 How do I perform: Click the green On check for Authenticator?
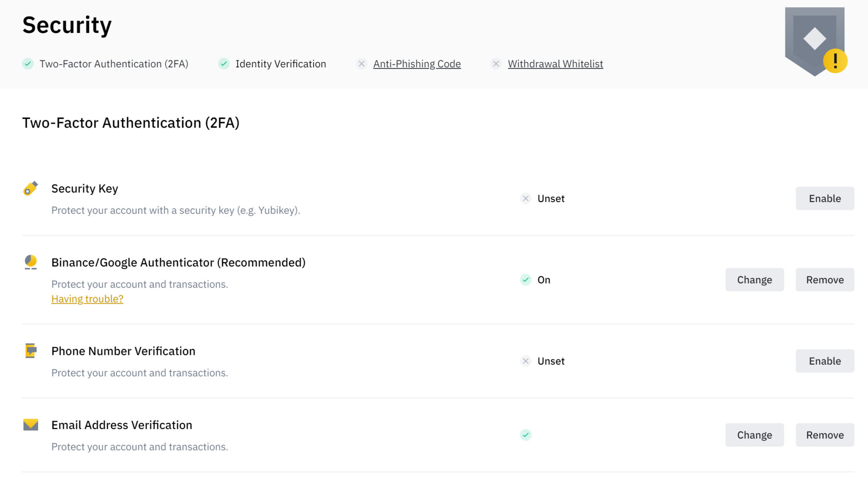point(526,280)
